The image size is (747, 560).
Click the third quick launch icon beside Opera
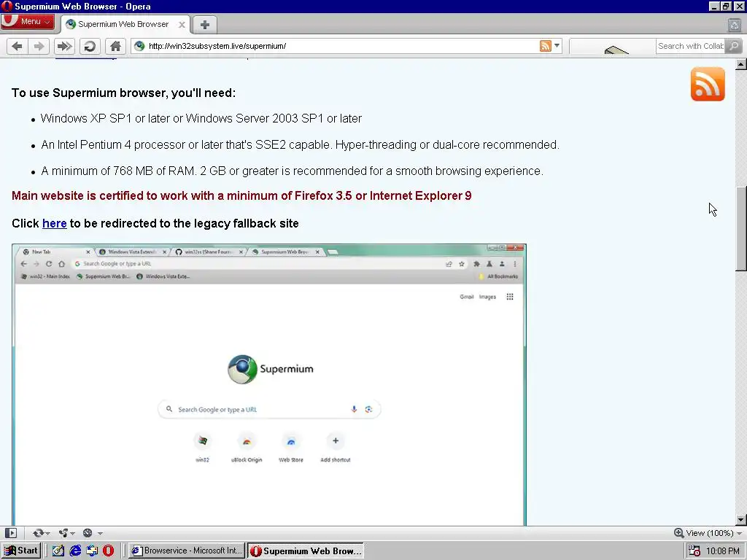pyautogui.click(x=92, y=551)
